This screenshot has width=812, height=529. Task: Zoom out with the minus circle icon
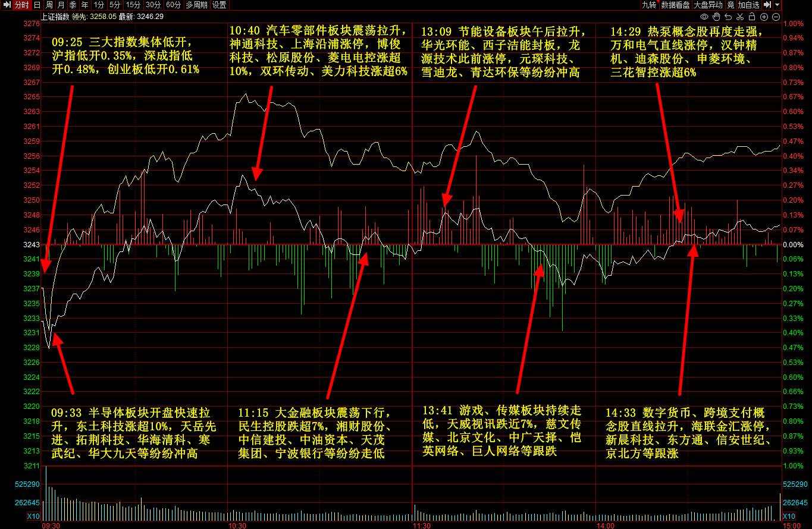tap(776, 17)
